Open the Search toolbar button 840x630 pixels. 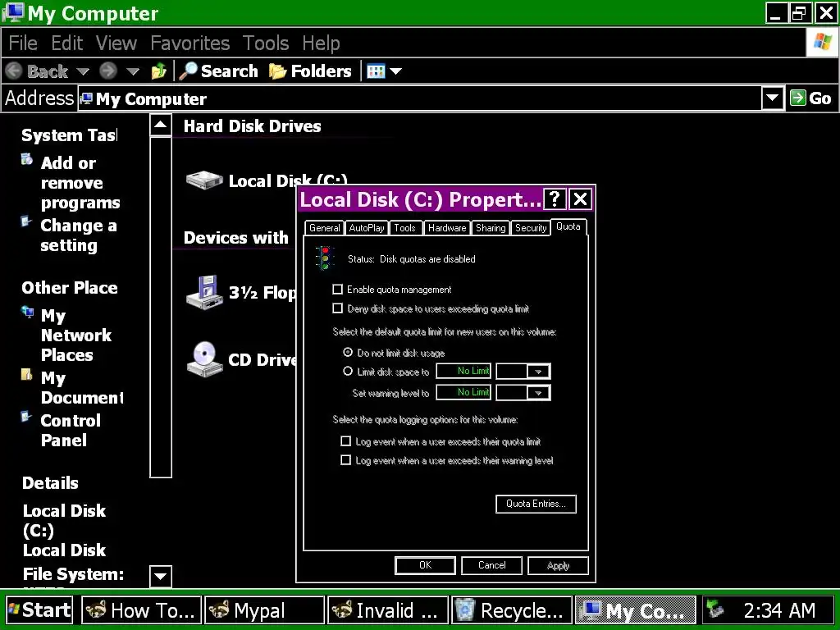coord(218,71)
